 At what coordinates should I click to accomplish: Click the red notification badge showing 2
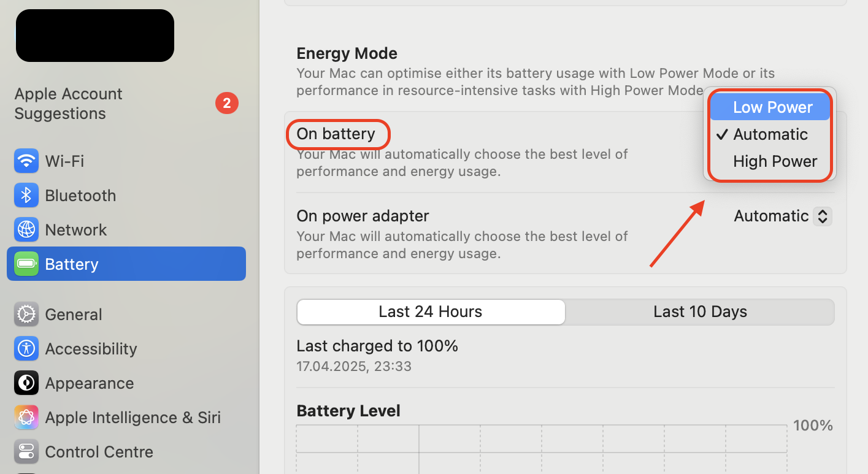[x=227, y=103]
